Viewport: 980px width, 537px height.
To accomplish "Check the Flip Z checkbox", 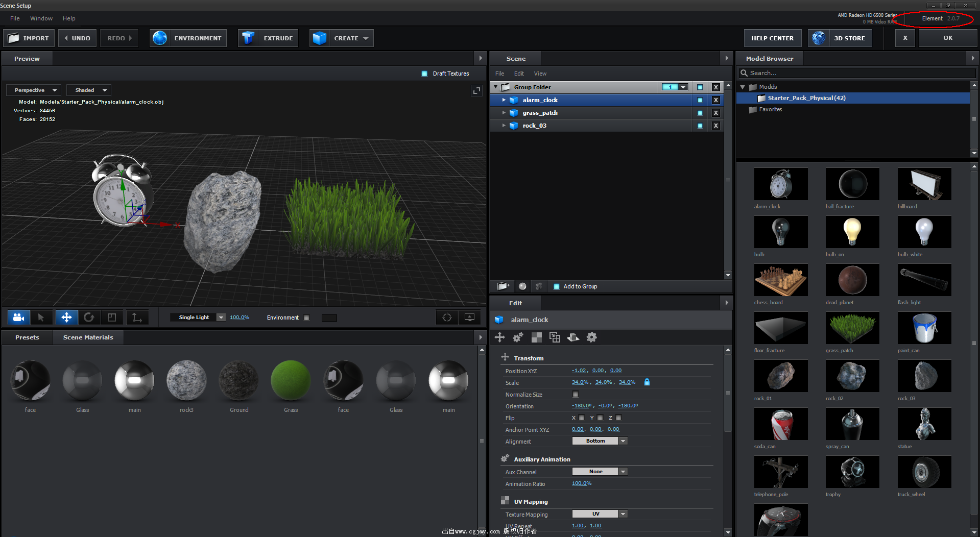I will click(x=618, y=418).
